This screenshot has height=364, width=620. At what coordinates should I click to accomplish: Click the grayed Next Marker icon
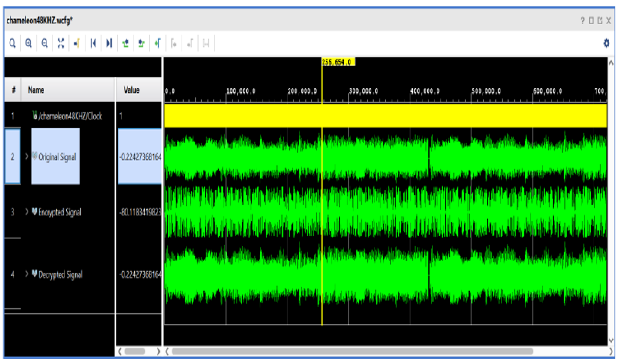[190, 44]
